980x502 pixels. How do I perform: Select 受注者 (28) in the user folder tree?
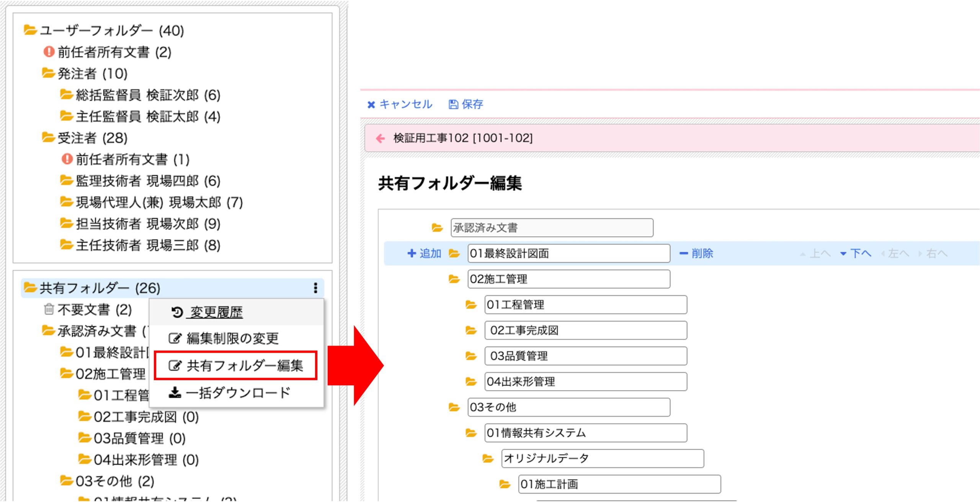pyautogui.click(x=92, y=137)
